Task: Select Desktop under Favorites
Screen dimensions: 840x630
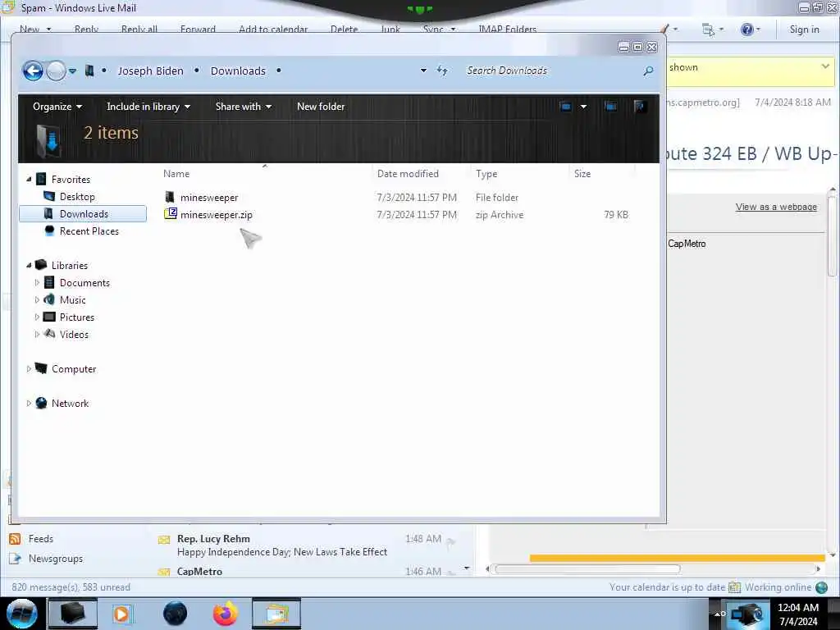Action: point(77,197)
